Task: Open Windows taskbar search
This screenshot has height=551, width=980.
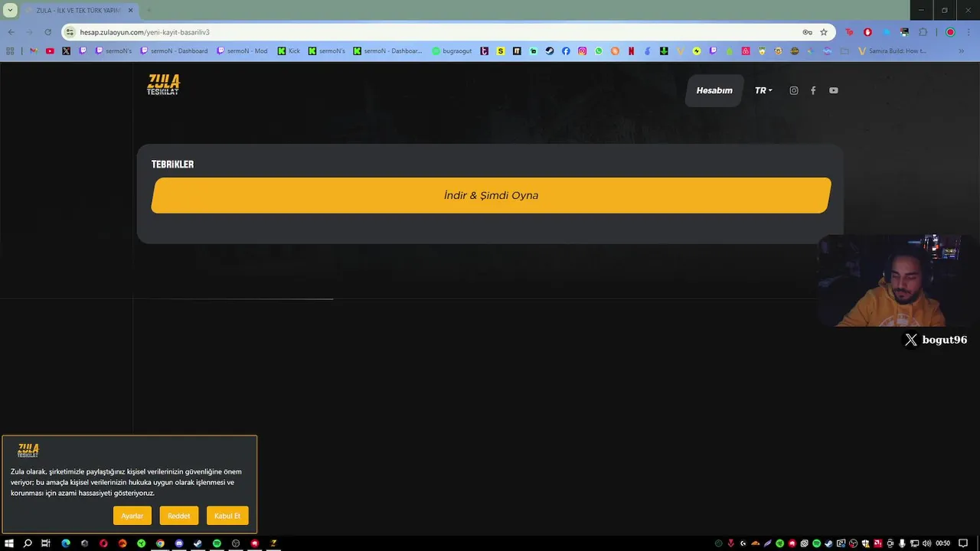Action: (x=28, y=543)
